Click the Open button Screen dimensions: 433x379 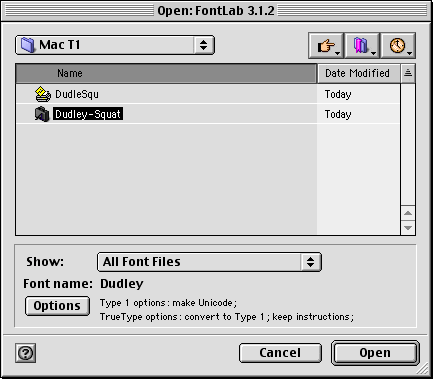pos(375,353)
